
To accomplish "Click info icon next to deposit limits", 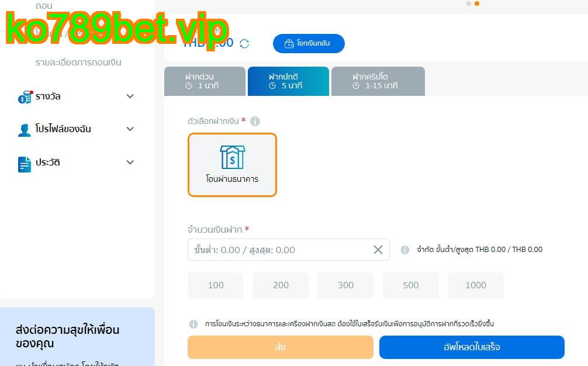I will pyautogui.click(x=405, y=250).
